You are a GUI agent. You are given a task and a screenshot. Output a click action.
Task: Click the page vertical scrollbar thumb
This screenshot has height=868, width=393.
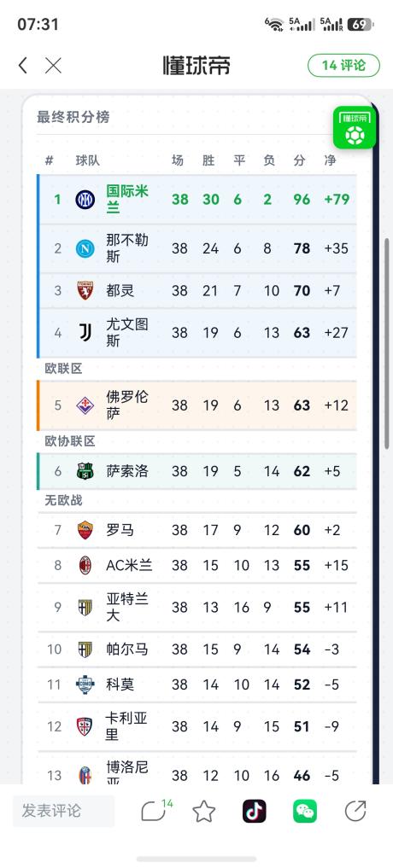point(387,343)
